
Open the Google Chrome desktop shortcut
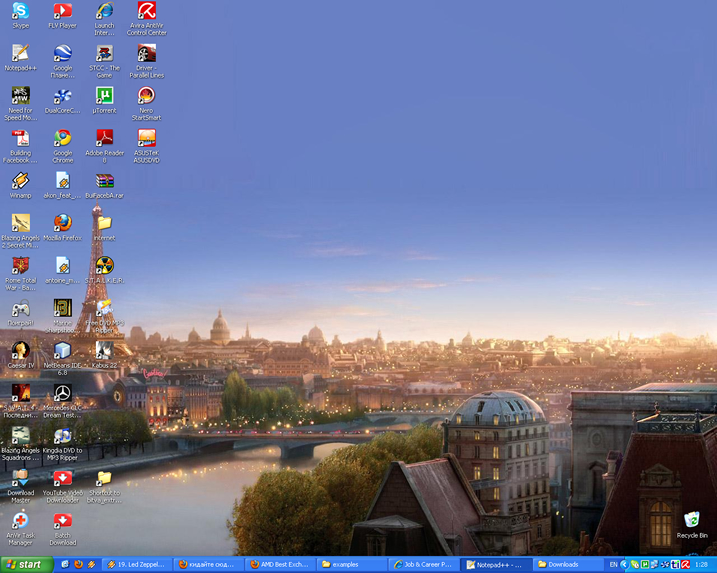(62, 139)
